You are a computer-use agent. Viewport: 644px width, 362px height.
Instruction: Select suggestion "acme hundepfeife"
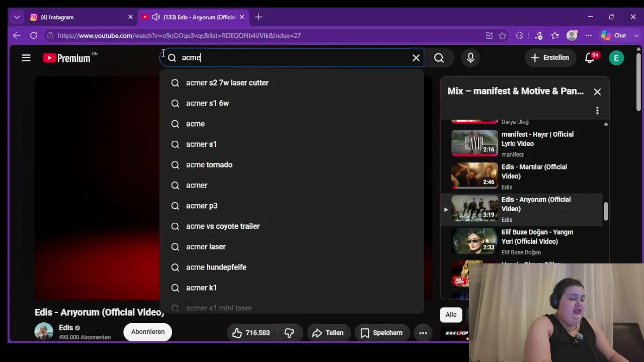point(292,267)
